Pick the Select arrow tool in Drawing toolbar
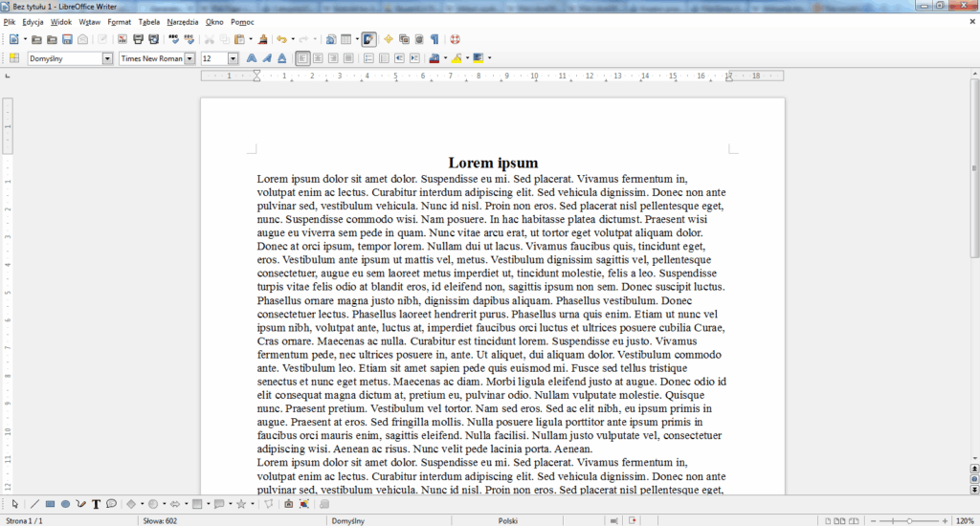Screen dimensions: 980x526 pos(15,504)
